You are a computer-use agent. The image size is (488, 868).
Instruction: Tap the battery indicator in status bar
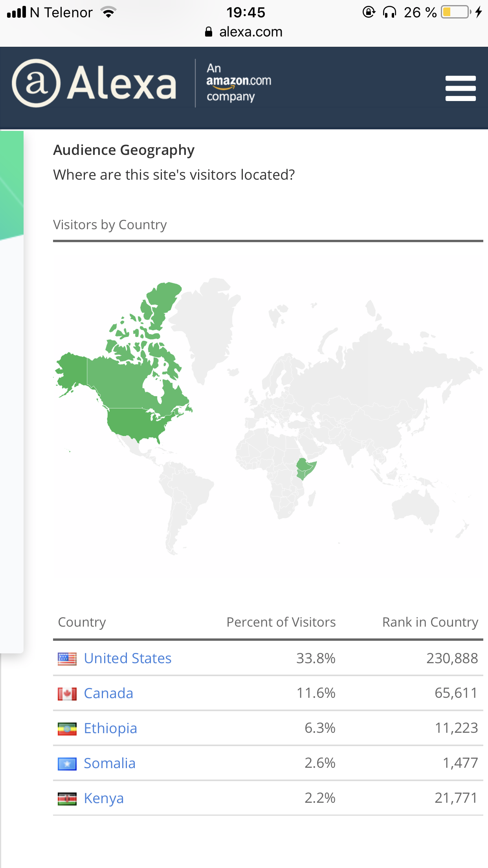pos(456,12)
